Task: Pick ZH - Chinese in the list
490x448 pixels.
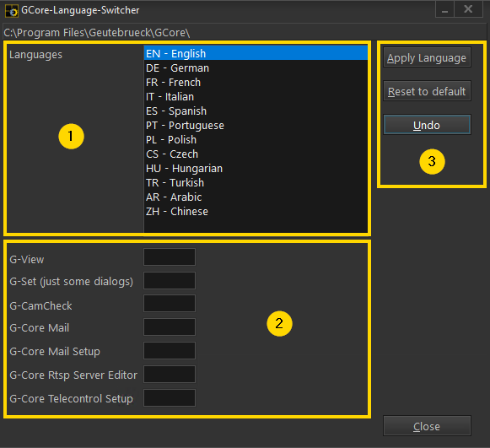Action: [x=256, y=212]
